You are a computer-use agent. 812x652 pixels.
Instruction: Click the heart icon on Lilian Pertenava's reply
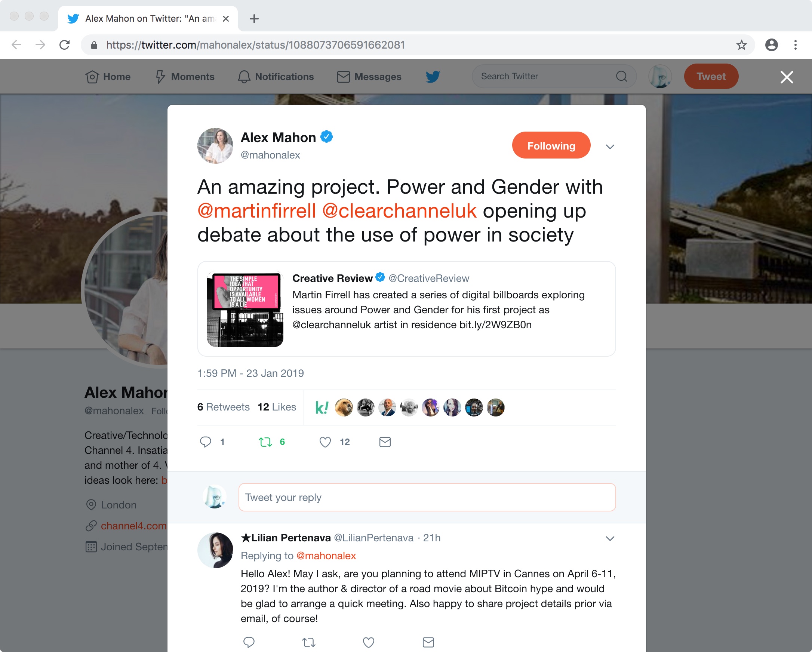(x=368, y=642)
